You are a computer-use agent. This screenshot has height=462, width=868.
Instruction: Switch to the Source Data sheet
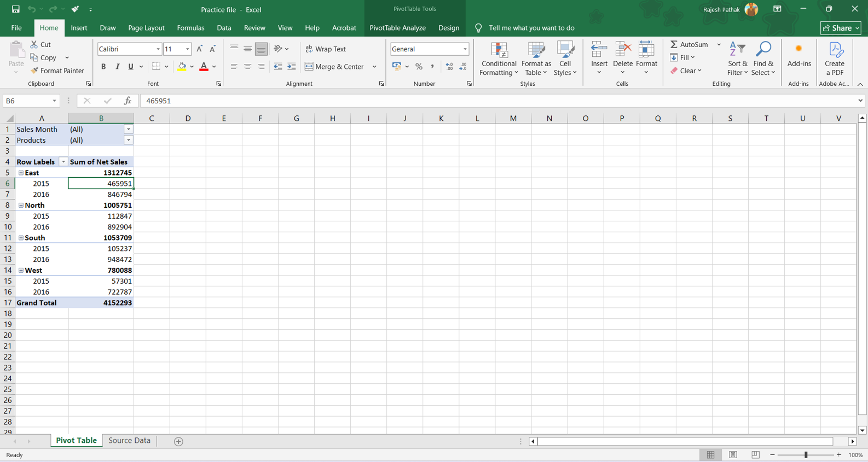click(129, 441)
